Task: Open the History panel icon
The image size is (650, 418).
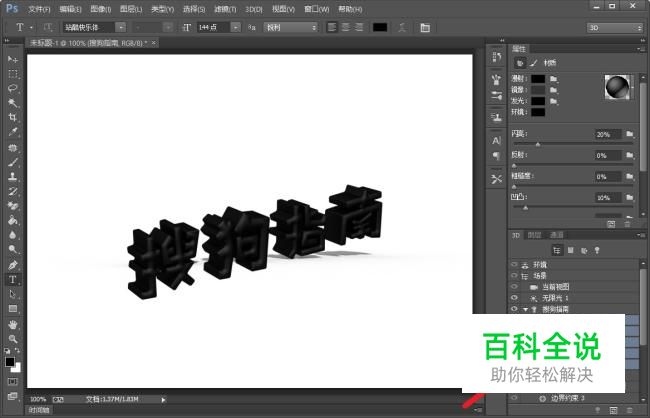Action: point(497,57)
